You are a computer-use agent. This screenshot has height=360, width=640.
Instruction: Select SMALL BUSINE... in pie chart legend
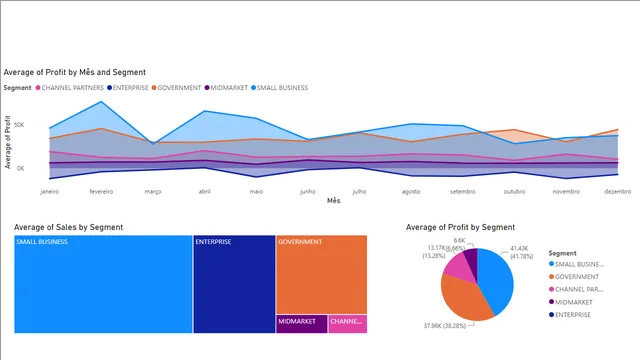(x=576, y=264)
